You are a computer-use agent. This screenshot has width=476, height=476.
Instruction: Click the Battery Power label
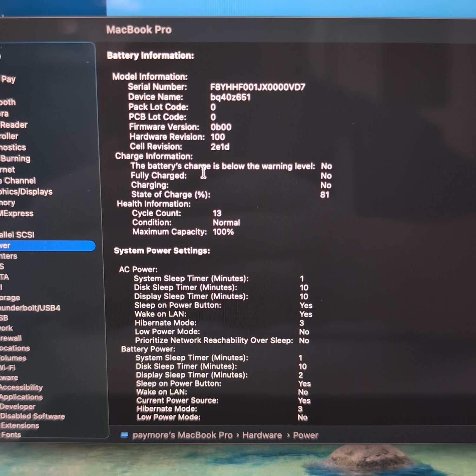point(148,349)
